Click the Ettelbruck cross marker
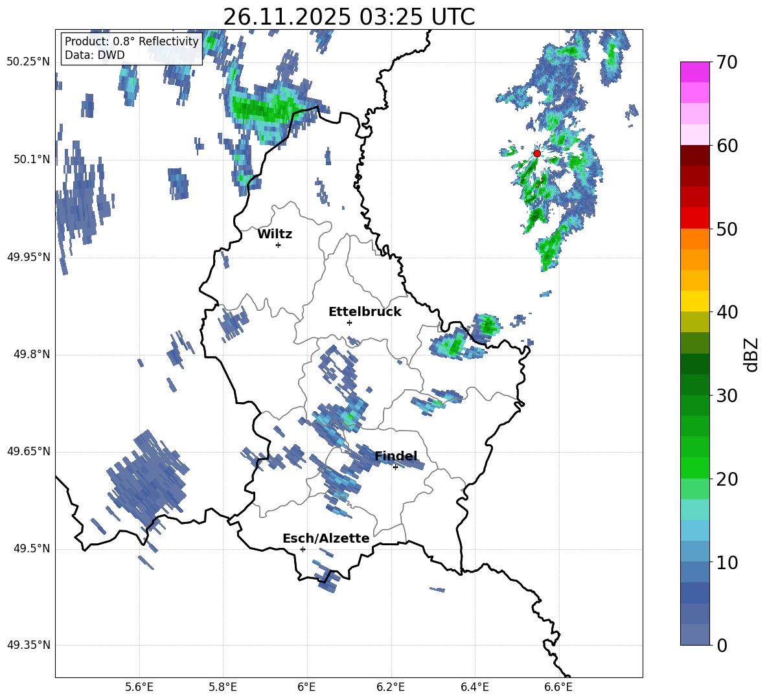The height and width of the screenshot is (700, 767). pyautogui.click(x=349, y=322)
